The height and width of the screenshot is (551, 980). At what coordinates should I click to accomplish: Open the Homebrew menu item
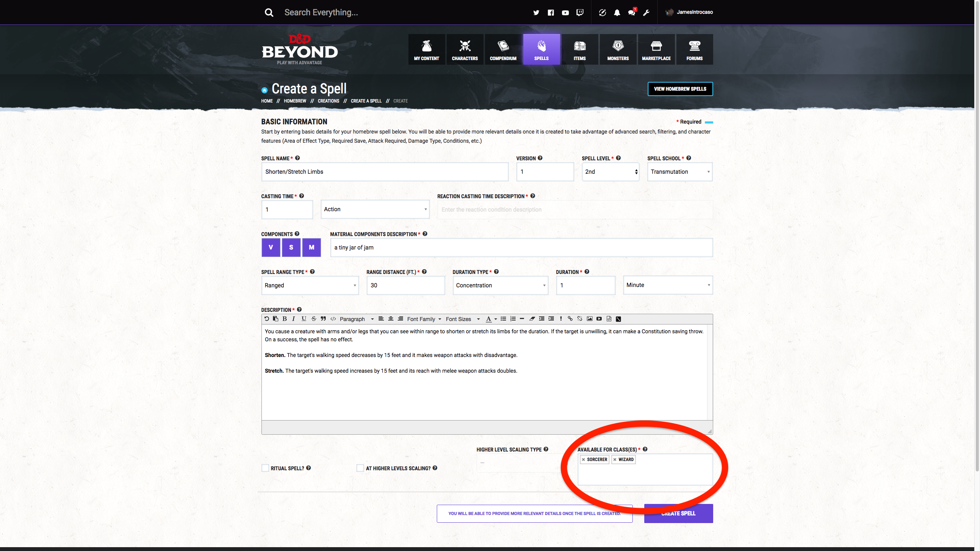point(294,101)
